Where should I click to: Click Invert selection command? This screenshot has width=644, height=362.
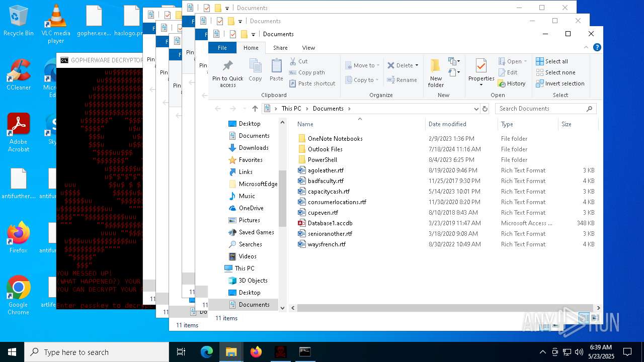[560, 83]
